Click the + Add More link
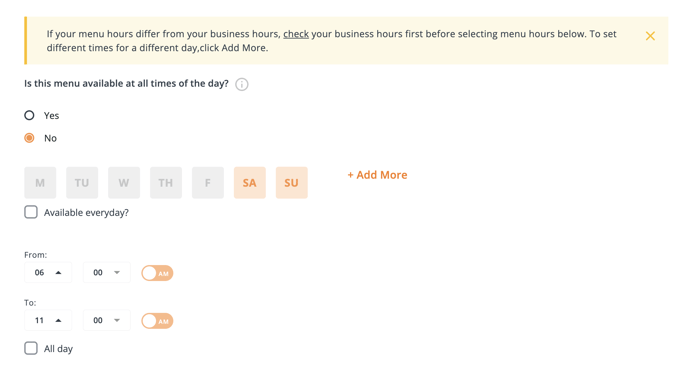This screenshot has height=372, width=688. pyautogui.click(x=377, y=175)
